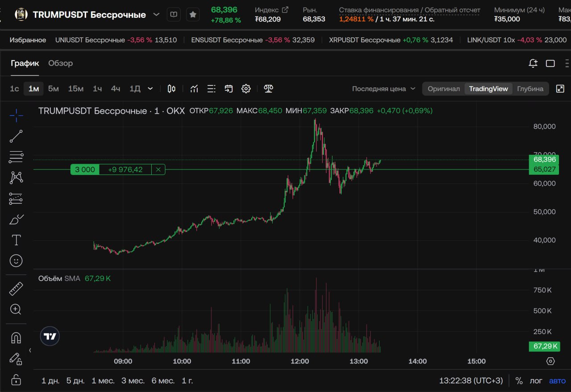Select the forecast position tool

16,198
